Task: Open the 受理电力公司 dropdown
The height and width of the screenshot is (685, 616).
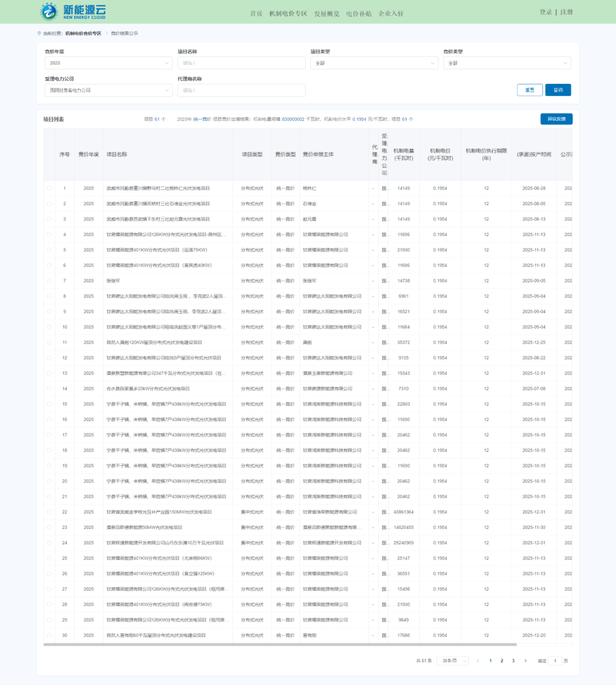Action: click(x=108, y=90)
